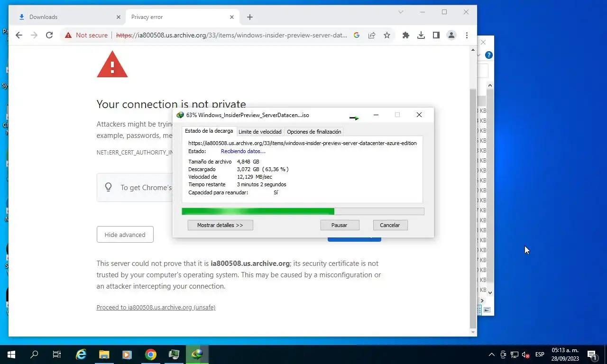Viewport: 607px width, 364px height.
Task: Click the green download progress bar
Action: [x=303, y=211]
